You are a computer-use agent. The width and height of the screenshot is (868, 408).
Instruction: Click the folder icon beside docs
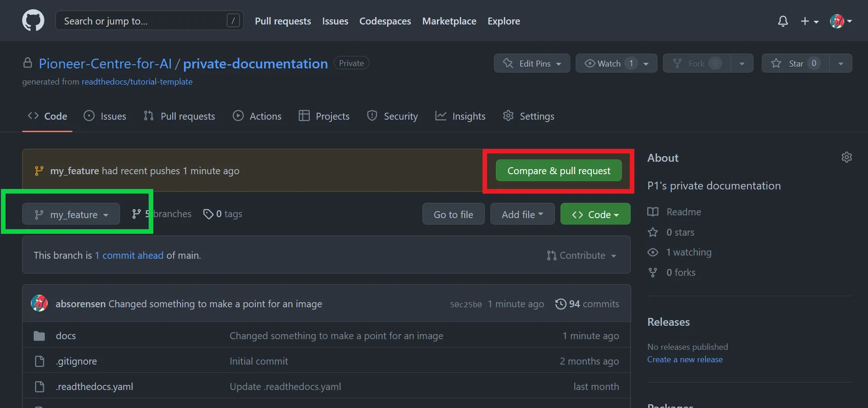(x=39, y=336)
